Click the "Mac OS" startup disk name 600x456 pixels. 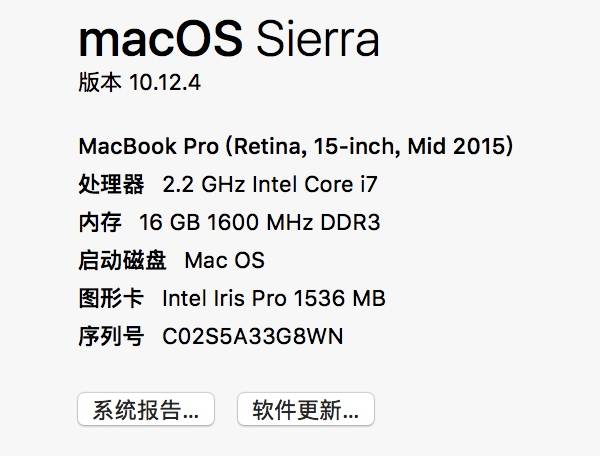point(225,260)
